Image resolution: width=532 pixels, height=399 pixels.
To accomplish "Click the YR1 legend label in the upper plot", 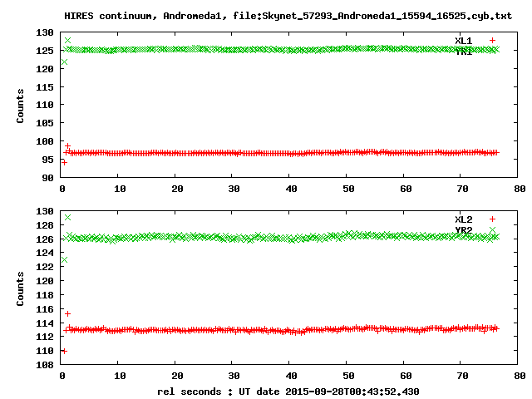I will pyautogui.click(x=464, y=52).
